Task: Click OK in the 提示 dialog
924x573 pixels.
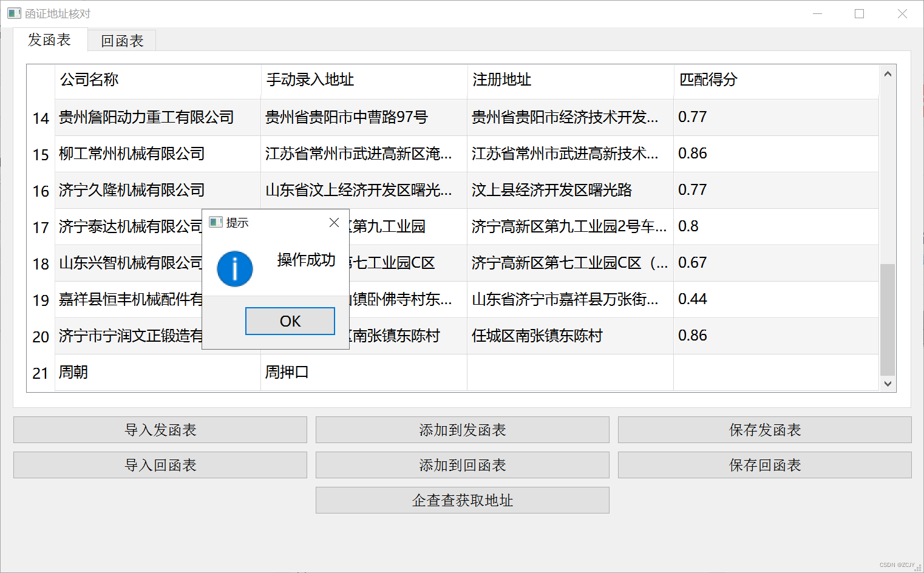Action: (x=290, y=321)
